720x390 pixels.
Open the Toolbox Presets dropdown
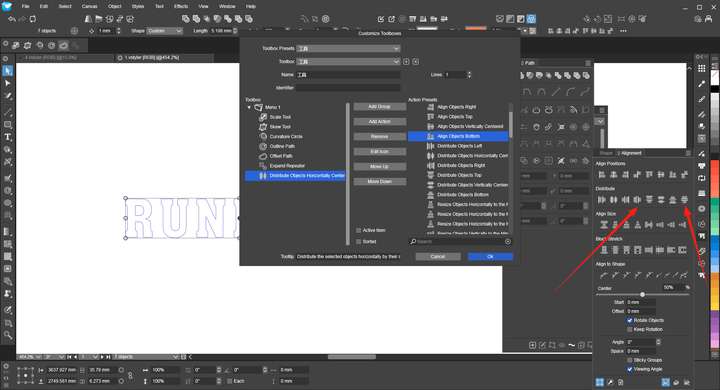349,48
